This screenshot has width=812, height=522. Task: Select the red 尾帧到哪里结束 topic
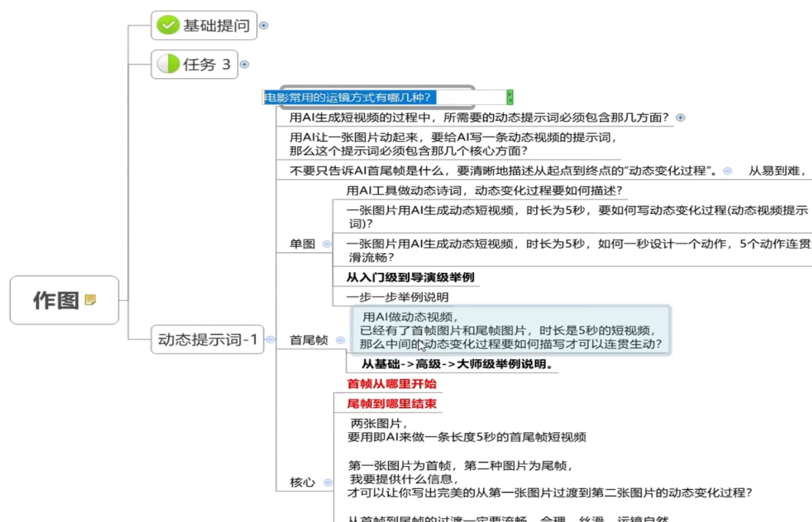tap(392, 404)
